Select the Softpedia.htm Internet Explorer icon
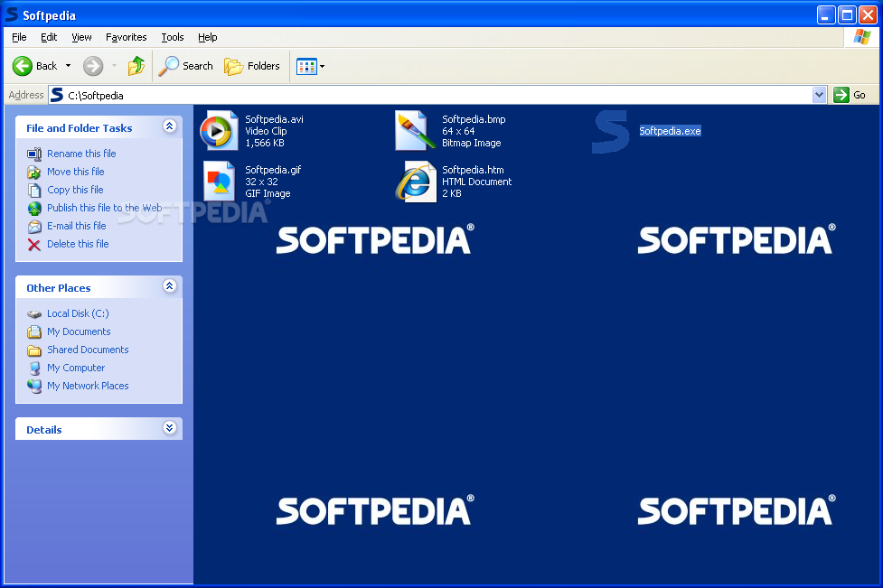 [x=416, y=182]
